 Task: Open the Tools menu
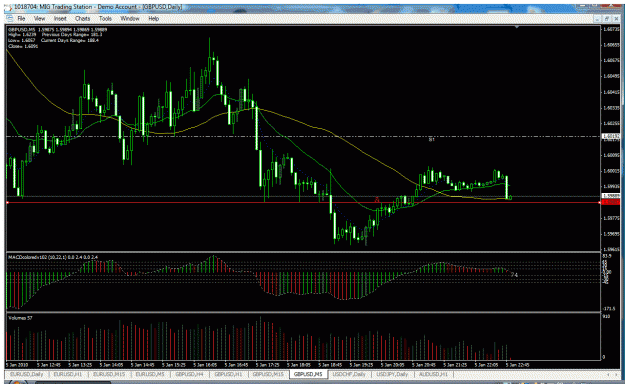click(105, 18)
